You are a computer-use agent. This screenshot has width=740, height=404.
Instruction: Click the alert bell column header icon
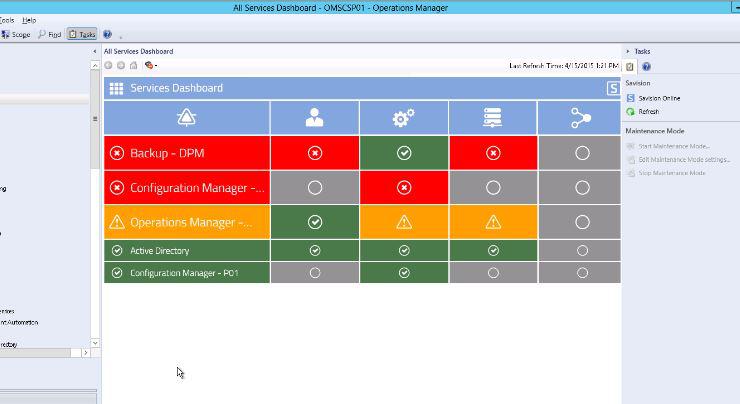pyautogui.click(x=186, y=118)
